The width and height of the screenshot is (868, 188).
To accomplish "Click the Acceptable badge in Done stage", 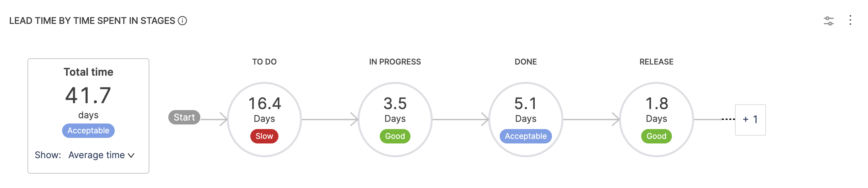I will tap(526, 136).
